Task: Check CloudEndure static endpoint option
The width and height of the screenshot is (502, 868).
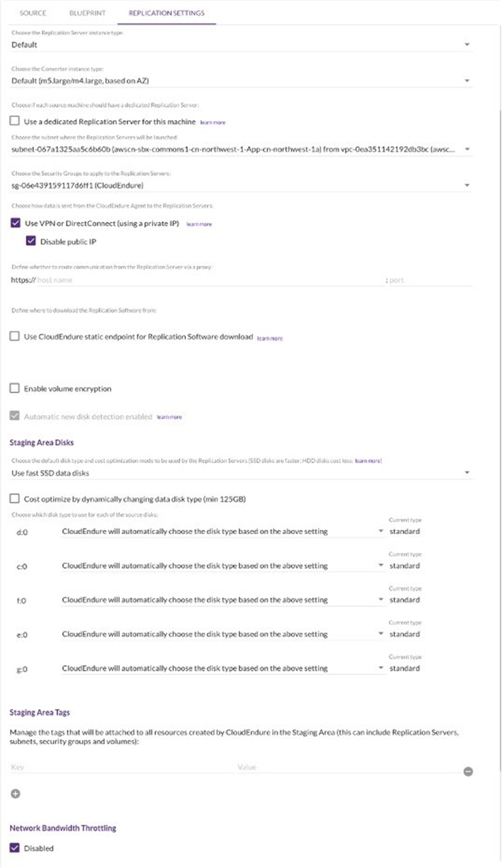Action: pos(15,336)
